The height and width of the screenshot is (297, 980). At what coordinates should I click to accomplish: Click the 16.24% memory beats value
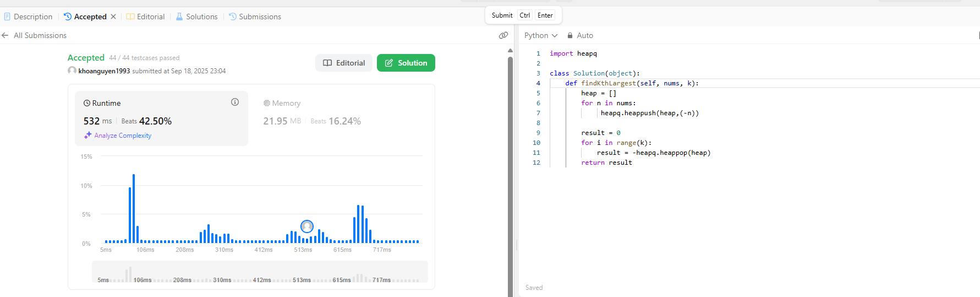click(344, 121)
